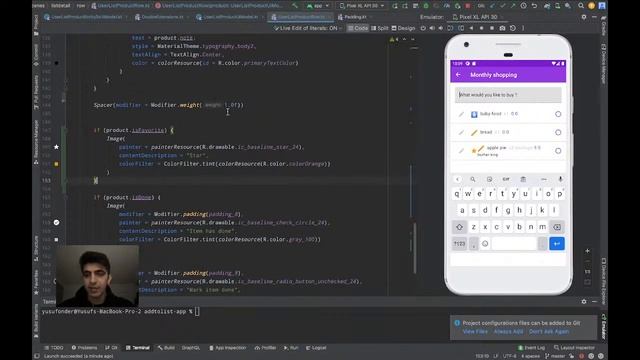This screenshot has height=360, width=640.
Task: Open the Layout Inspector
Action: tap(574, 348)
